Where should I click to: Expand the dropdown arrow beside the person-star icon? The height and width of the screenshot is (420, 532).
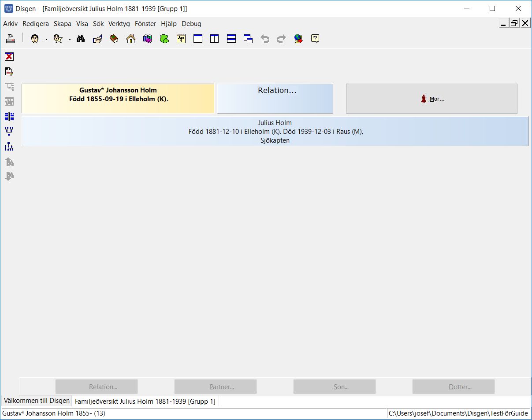(x=70, y=39)
